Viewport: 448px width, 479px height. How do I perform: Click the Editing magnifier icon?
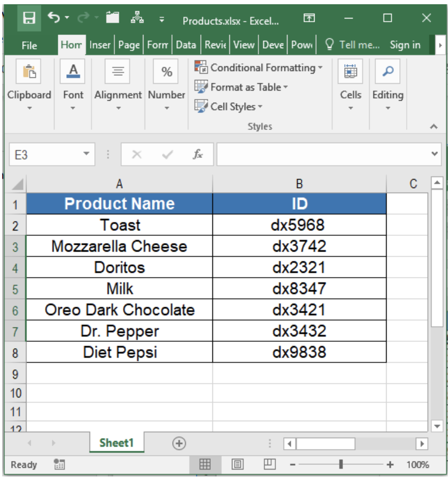(x=388, y=71)
